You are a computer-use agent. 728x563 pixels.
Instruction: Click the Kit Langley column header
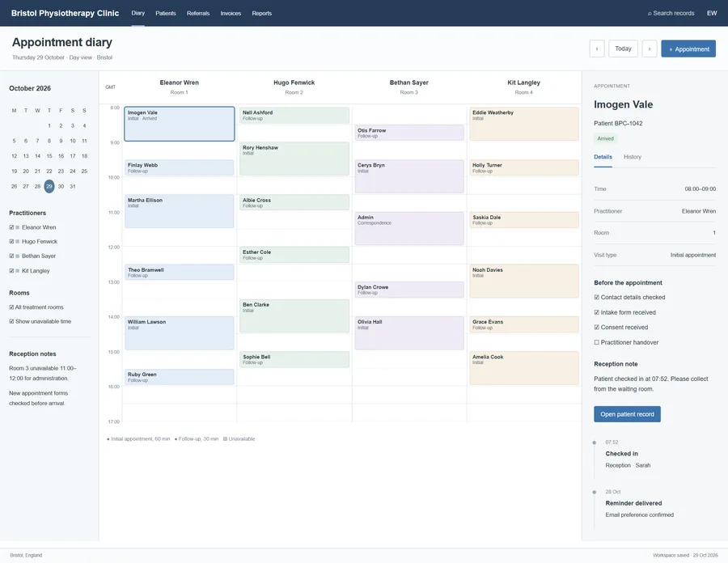pos(523,87)
